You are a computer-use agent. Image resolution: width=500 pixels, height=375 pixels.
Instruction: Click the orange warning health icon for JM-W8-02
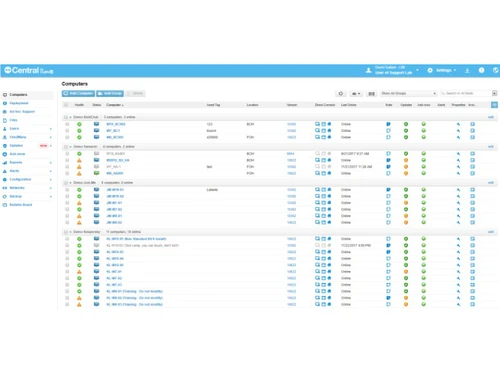coord(79,222)
